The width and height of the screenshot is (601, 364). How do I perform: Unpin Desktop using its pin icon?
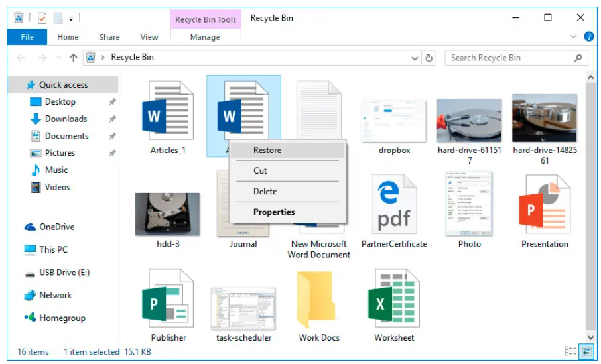(x=112, y=102)
